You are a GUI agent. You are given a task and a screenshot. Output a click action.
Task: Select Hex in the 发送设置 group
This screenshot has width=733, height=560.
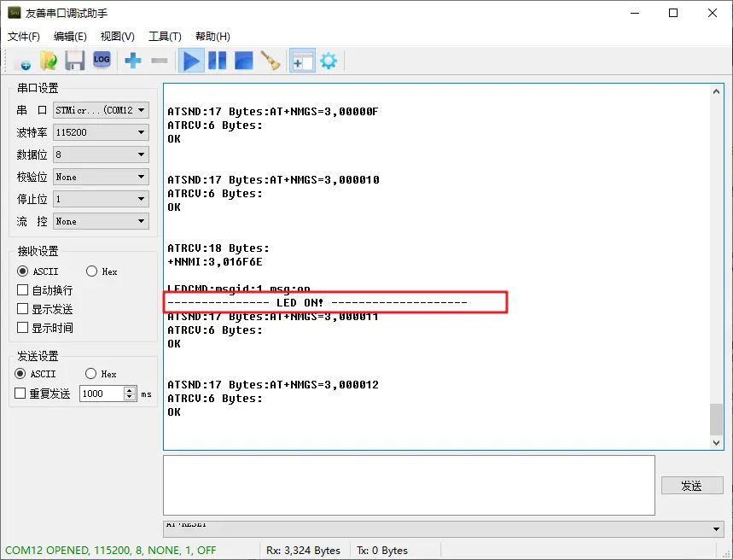pyautogui.click(x=90, y=374)
